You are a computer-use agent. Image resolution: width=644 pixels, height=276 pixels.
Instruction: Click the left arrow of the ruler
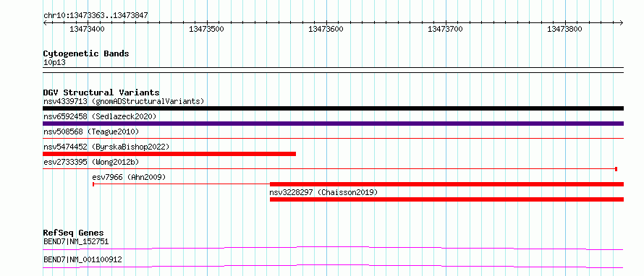[45, 22]
